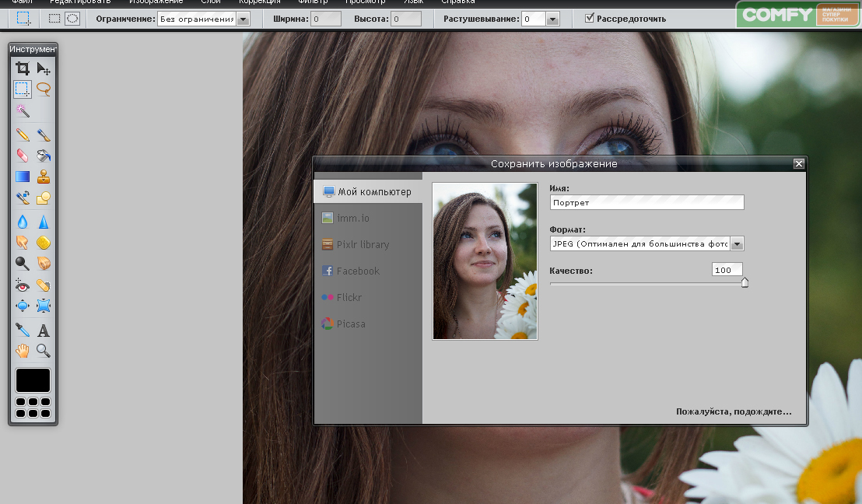This screenshot has height=504, width=862.
Task: Open the Формат JPEG dropdown
Action: (647, 243)
